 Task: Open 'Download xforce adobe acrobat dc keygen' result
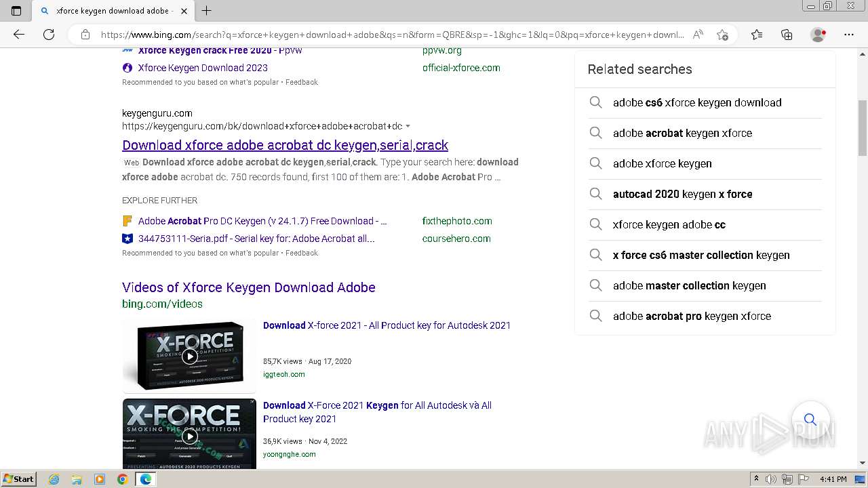click(x=285, y=145)
